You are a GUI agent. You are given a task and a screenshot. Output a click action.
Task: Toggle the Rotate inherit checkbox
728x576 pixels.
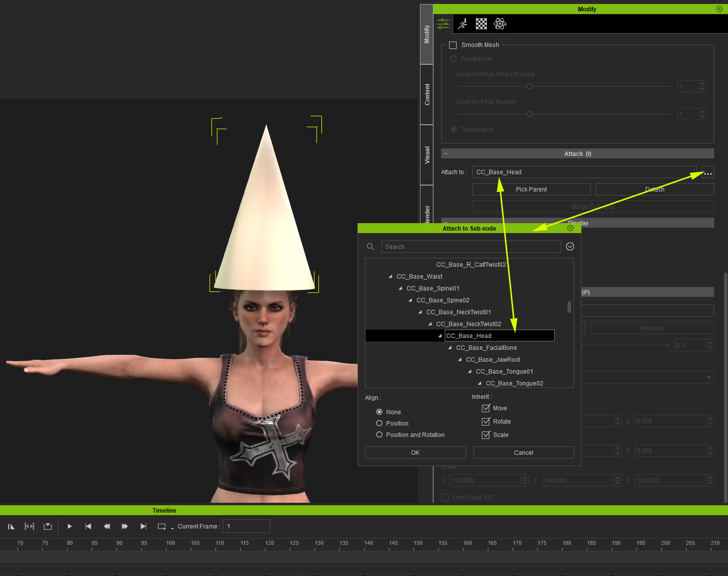click(x=486, y=422)
